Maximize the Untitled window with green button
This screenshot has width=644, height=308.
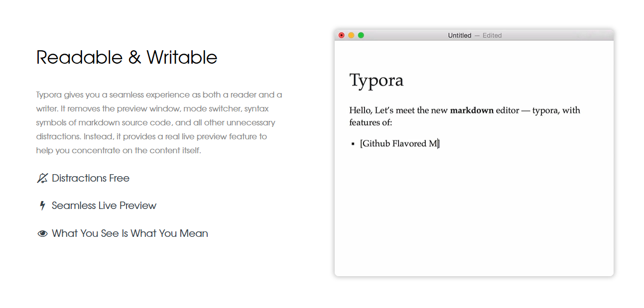pos(361,35)
